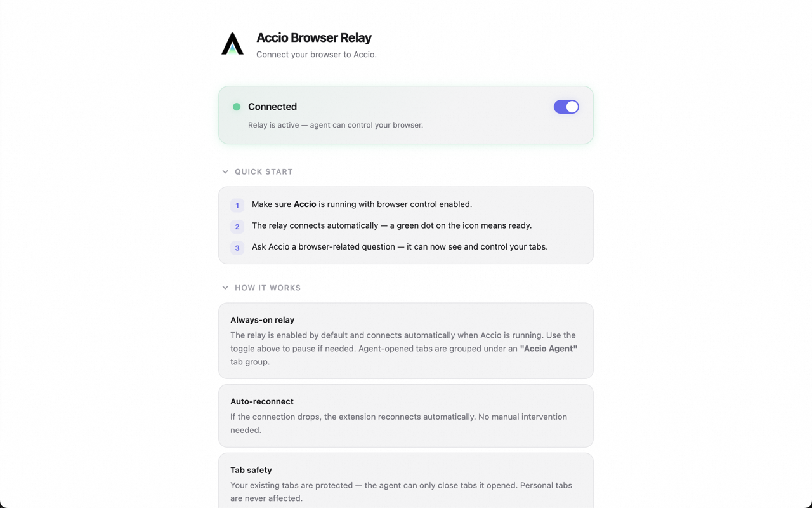Click the "Connect your browser to Accio" subtitle
Screen dimensions: 812x508
pos(317,55)
